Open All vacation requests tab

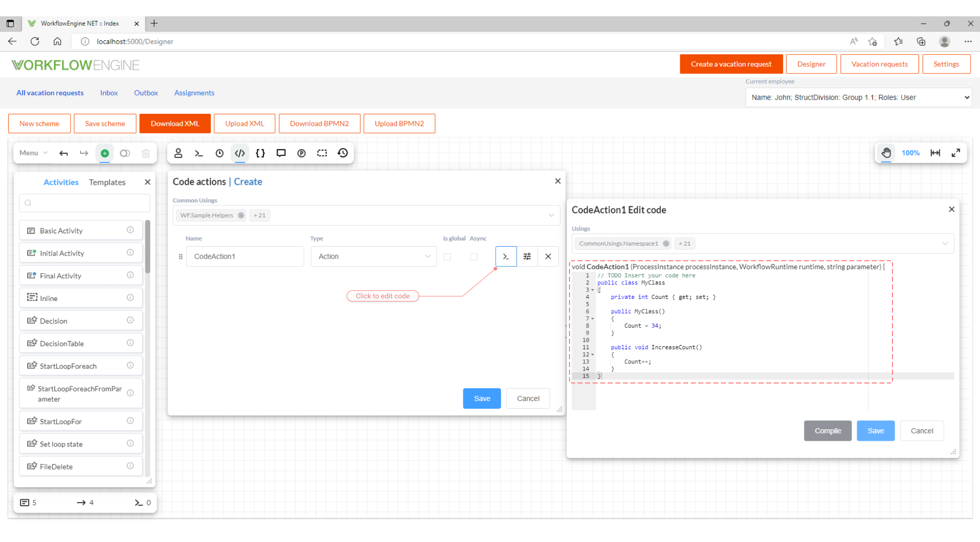(x=50, y=93)
